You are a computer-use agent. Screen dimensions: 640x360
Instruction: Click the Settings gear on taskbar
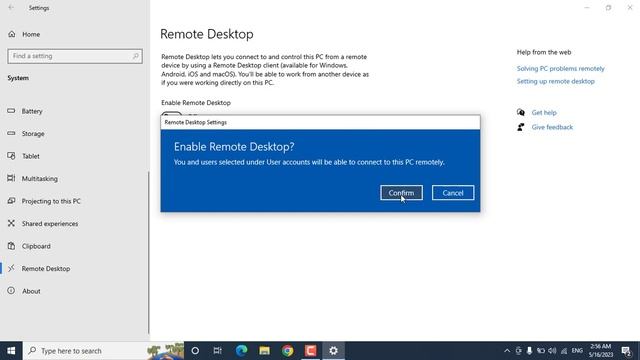click(x=333, y=351)
